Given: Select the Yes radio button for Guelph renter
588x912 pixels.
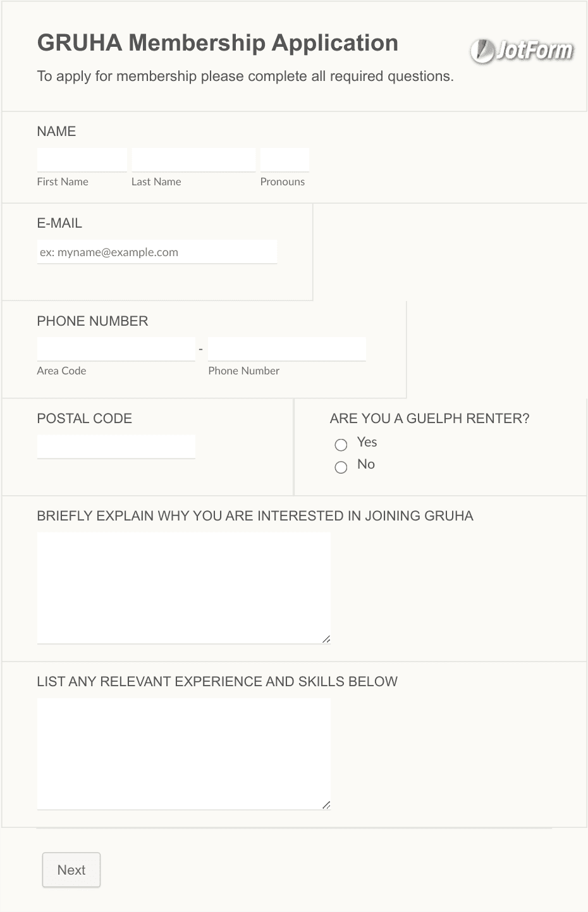Looking at the screenshot, I should [x=341, y=445].
